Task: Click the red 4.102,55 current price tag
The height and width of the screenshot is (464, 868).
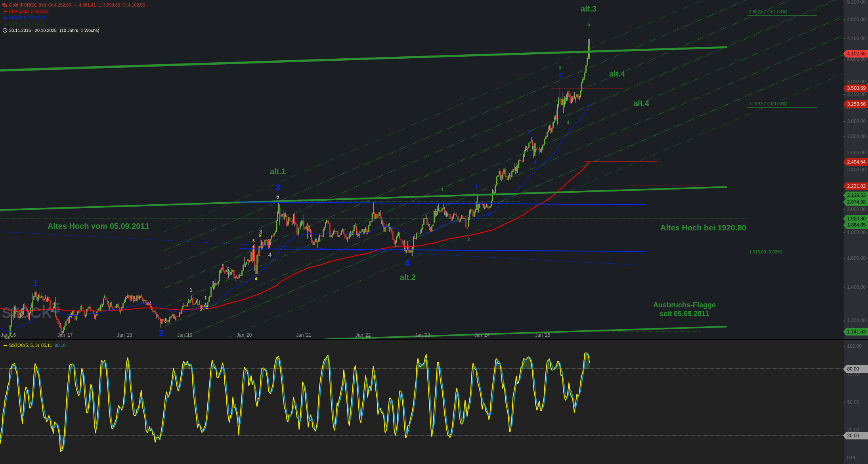Action: (x=856, y=54)
